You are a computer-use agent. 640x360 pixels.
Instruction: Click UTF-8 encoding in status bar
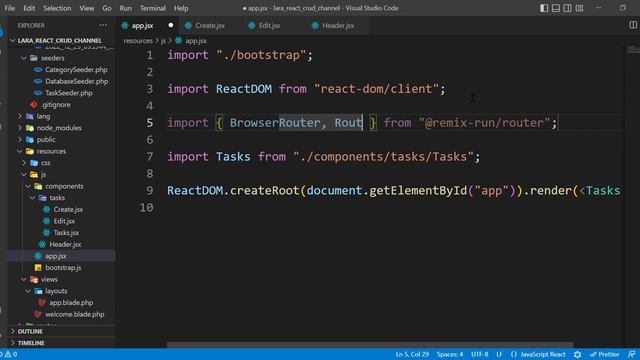coord(480,354)
